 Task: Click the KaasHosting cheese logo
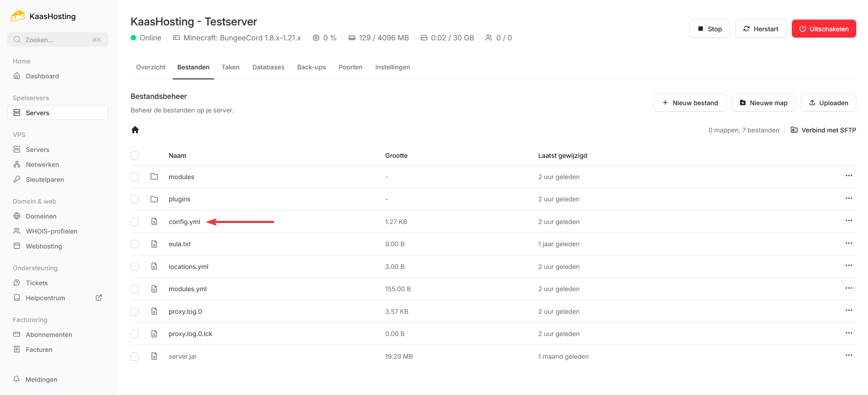18,16
